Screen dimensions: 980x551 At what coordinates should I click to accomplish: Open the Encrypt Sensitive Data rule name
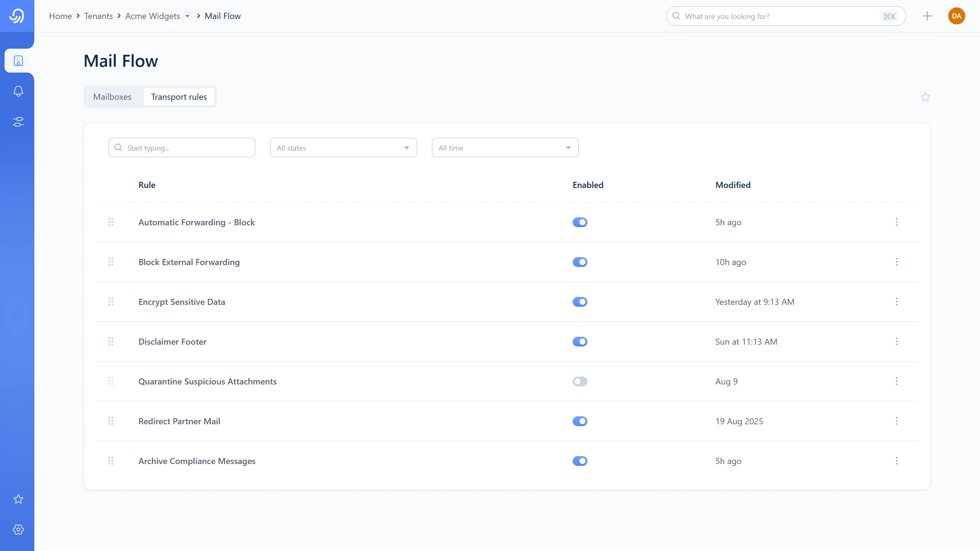tap(182, 302)
